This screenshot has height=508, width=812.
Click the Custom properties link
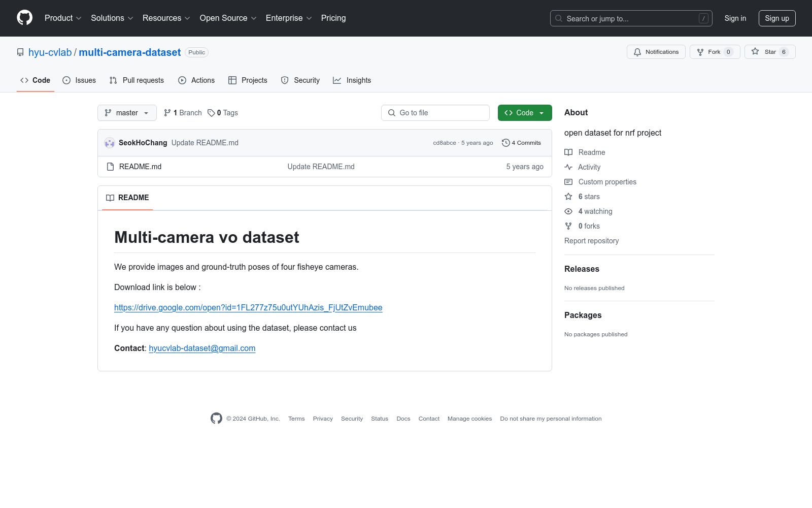[607, 182]
